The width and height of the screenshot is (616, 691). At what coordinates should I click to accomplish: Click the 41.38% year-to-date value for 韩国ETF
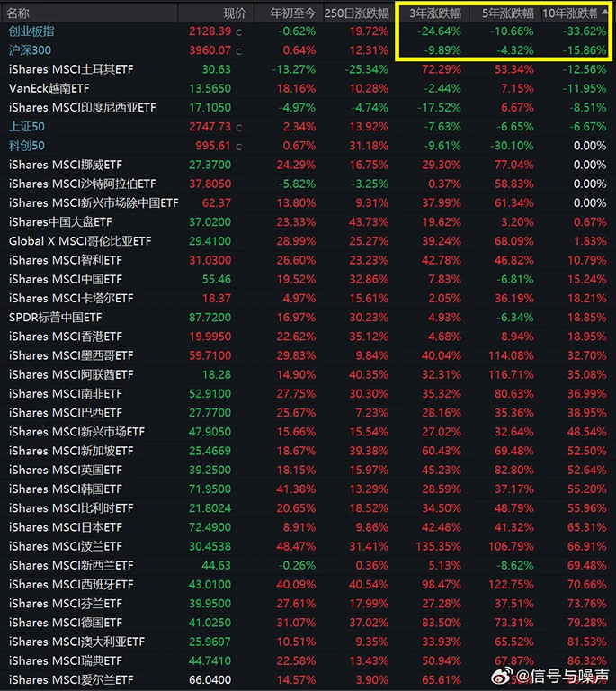296,489
